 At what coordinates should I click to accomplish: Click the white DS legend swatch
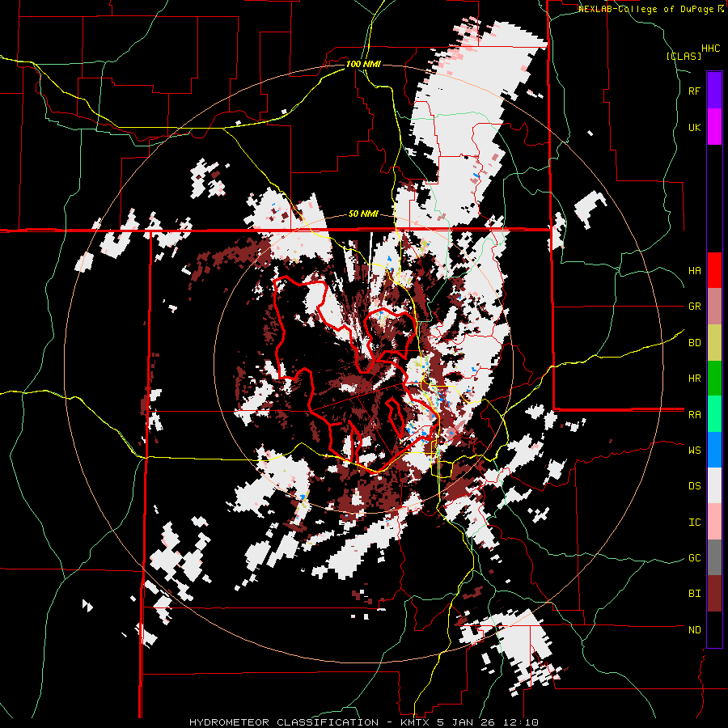[x=714, y=486]
